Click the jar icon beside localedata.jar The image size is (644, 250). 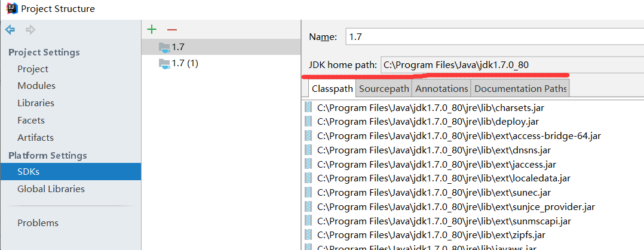click(x=308, y=178)
